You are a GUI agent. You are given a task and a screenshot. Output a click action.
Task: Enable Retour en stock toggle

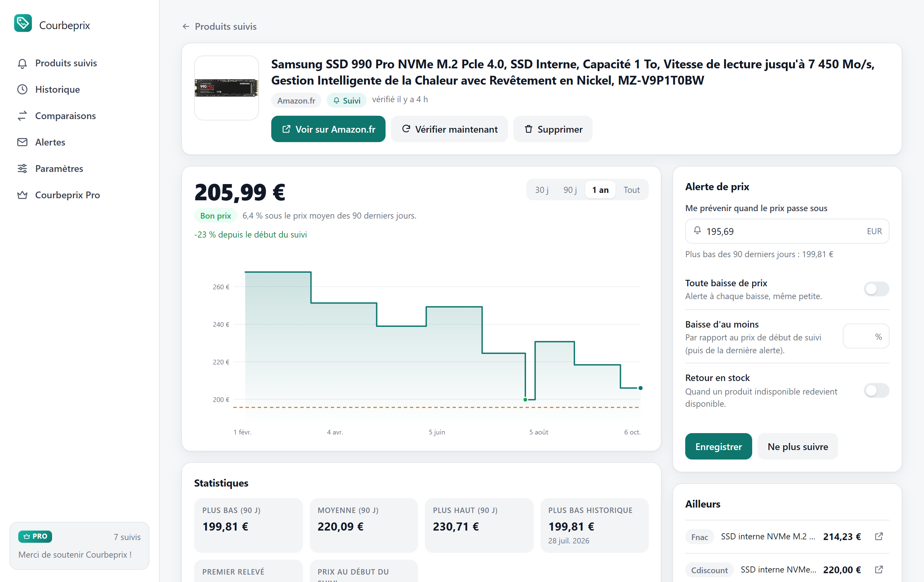pyautogui.click(x=876, y=390)
